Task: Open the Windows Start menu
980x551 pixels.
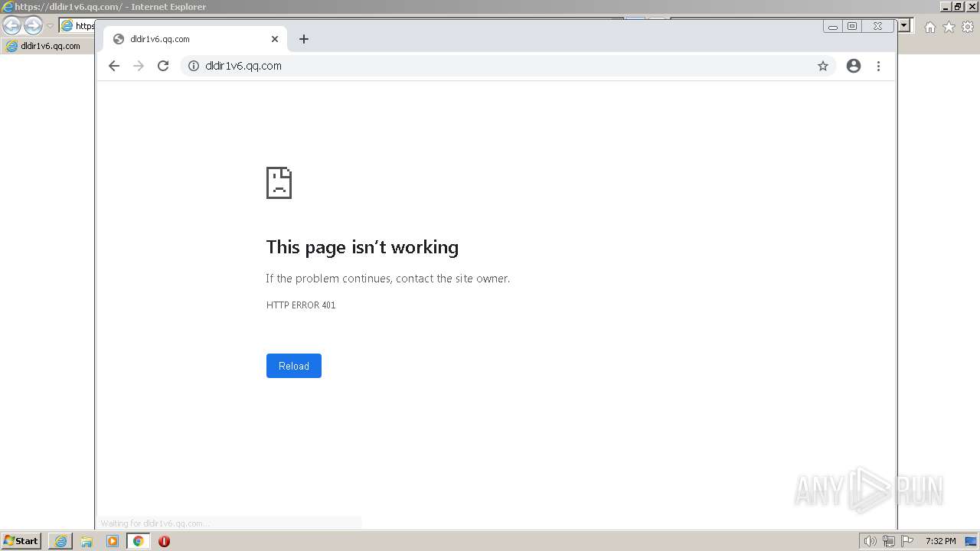Action: tap(21, 541)
